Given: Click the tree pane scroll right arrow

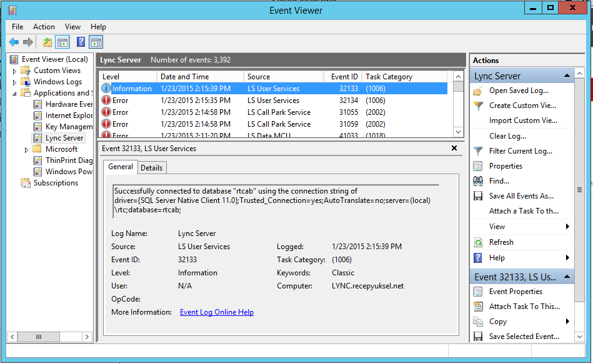Looking at the screenshot, I should click(x=87, y=337).
